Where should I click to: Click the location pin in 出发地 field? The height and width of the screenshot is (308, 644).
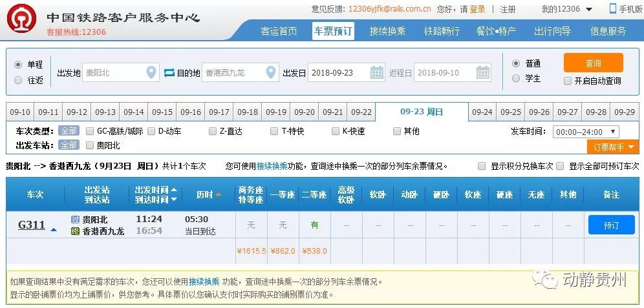pos(151,72)
